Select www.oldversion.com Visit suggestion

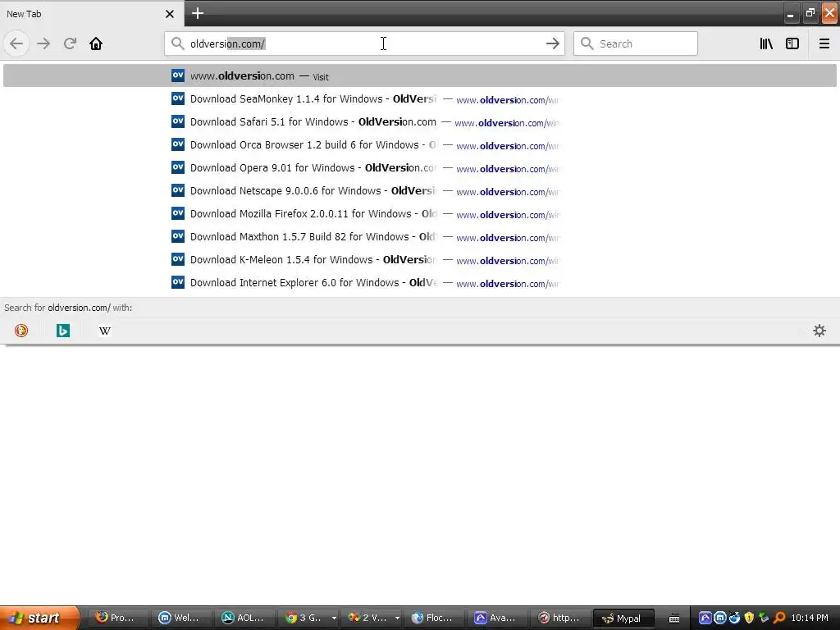click(419, 75)
